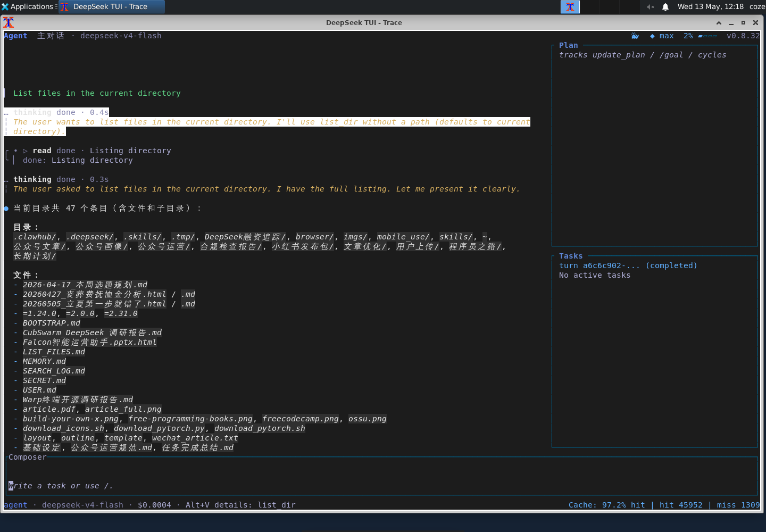Click the blue dot before the 当前目录共 47 reply
This screenshot has width=766, height=532.
6,208
